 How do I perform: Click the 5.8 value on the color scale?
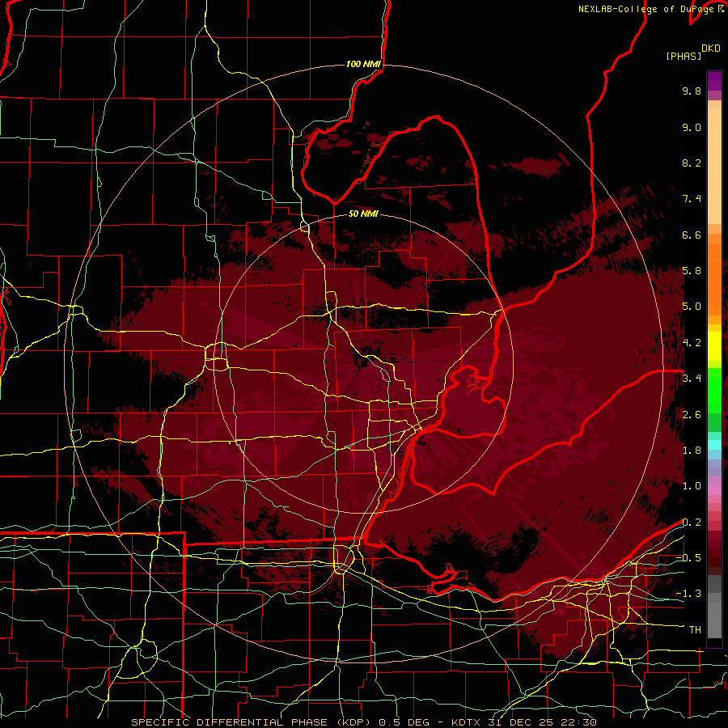692,271
